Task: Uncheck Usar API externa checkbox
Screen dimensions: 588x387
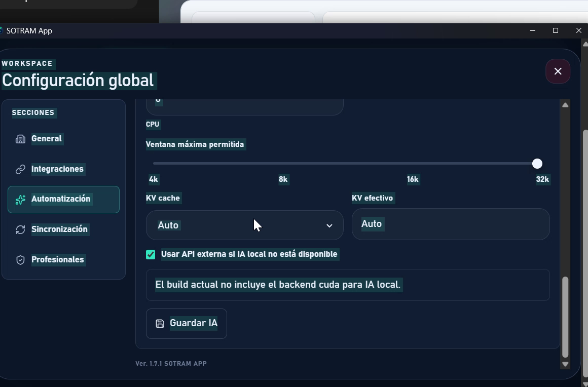Action: pyautogui.click(x=151, y=254)
